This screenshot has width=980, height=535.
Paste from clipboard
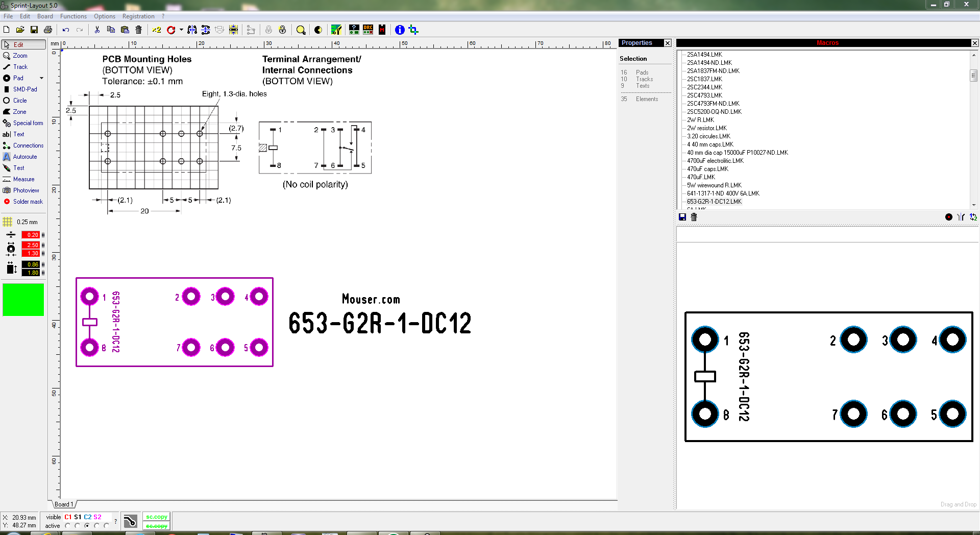point(125,30)
